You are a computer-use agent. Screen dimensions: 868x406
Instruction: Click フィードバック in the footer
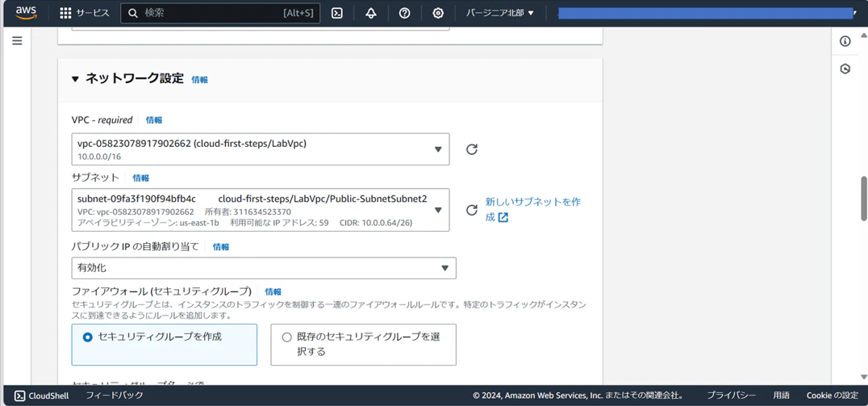pyautogui.click(x=114, y=396)
